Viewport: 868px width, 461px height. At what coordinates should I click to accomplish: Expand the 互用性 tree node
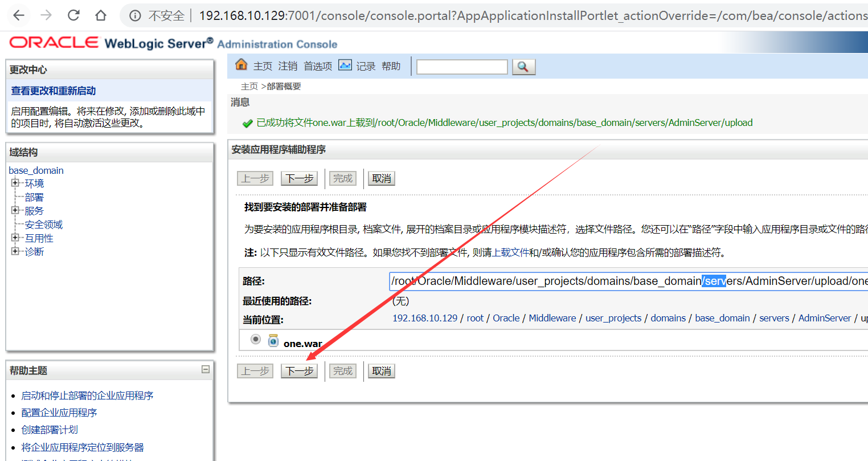coord(15,238)
